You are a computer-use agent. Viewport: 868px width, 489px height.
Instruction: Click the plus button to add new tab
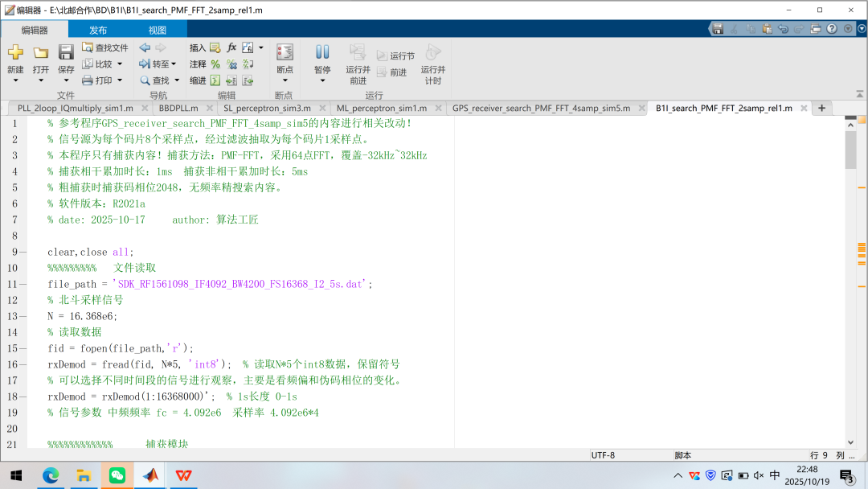(x=821, y=108)
